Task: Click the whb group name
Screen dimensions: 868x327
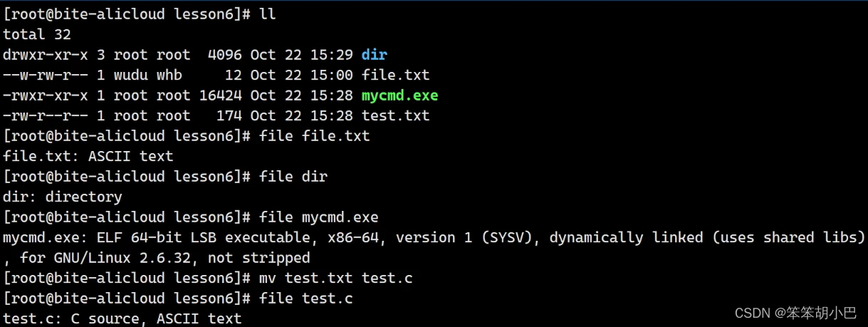Action: (x=169, y=75)
